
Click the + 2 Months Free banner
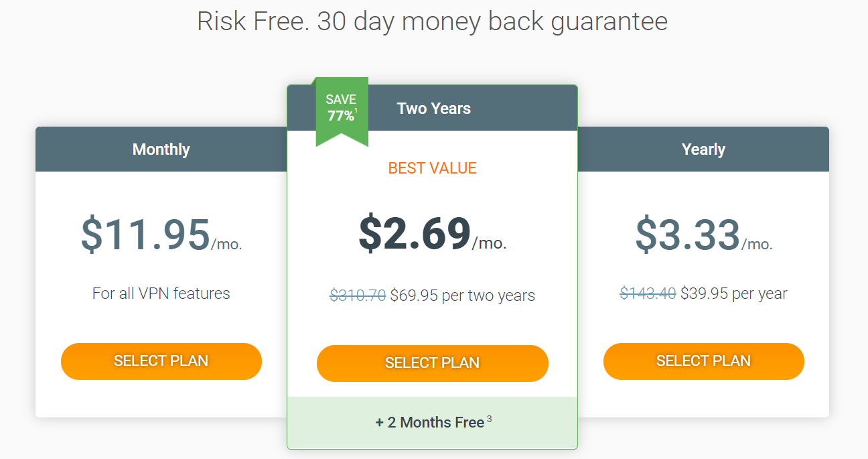click(433, 423)
